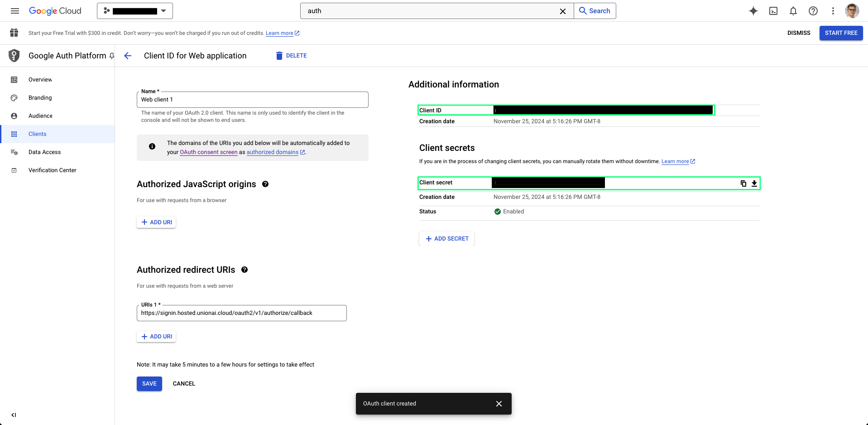Open help for Authorized redirect URIs

245,270
